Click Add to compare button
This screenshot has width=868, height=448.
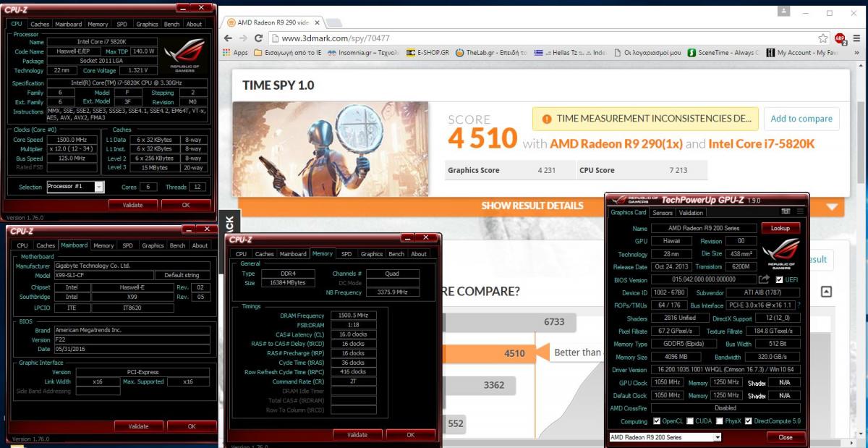(x=801, y=119)
